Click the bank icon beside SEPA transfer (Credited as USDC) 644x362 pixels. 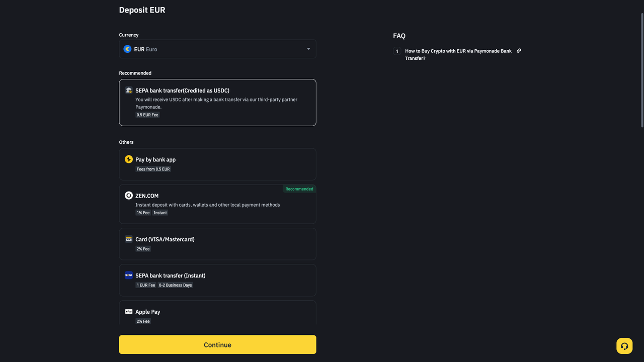(129, 90)
